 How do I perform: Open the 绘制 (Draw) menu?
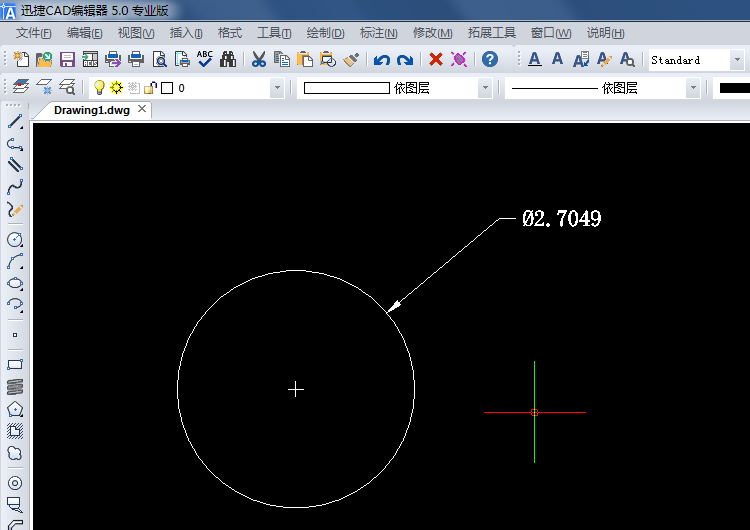pyautogui.click(x=325, y=33)
